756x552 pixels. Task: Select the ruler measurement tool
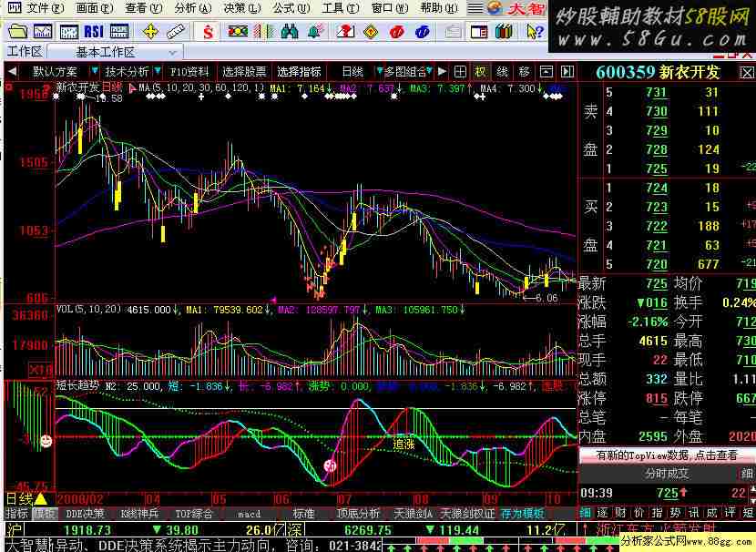(x=176, y=32)
